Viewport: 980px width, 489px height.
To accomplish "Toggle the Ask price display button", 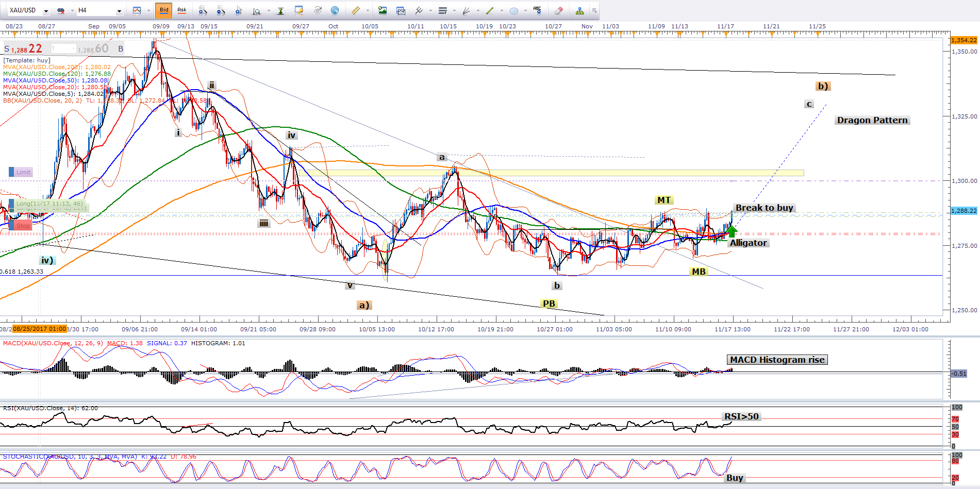I will (181, 10).
